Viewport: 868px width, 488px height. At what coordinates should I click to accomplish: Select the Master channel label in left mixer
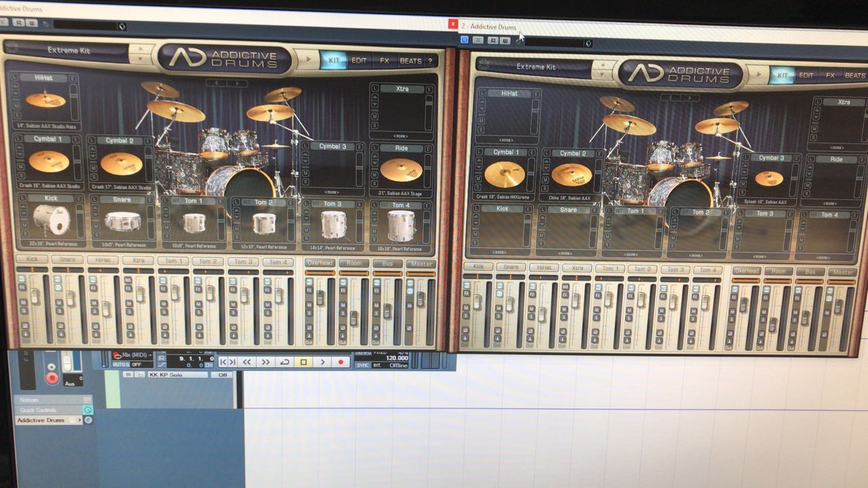pyautogui.click(x=421, y=264)
